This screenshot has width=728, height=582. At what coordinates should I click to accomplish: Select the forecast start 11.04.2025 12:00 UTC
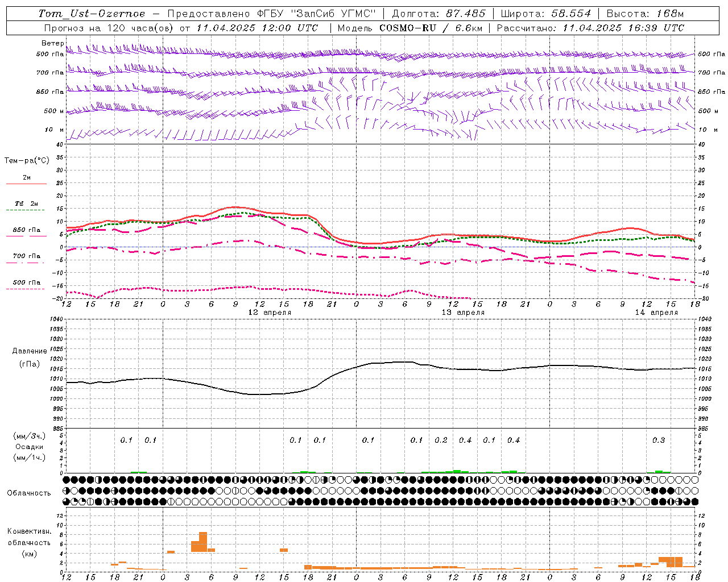pyautogui.click(x=258, y=28)
